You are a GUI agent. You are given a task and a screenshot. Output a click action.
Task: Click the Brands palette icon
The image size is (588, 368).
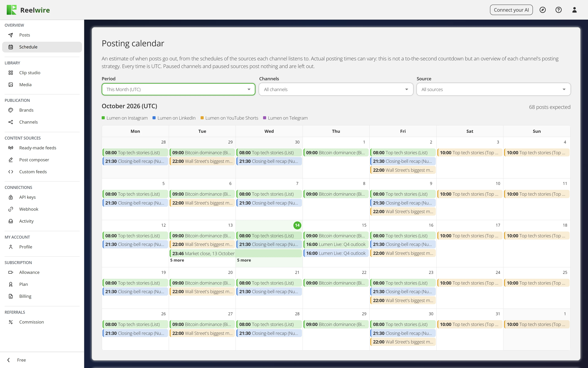tap(11, 110)
